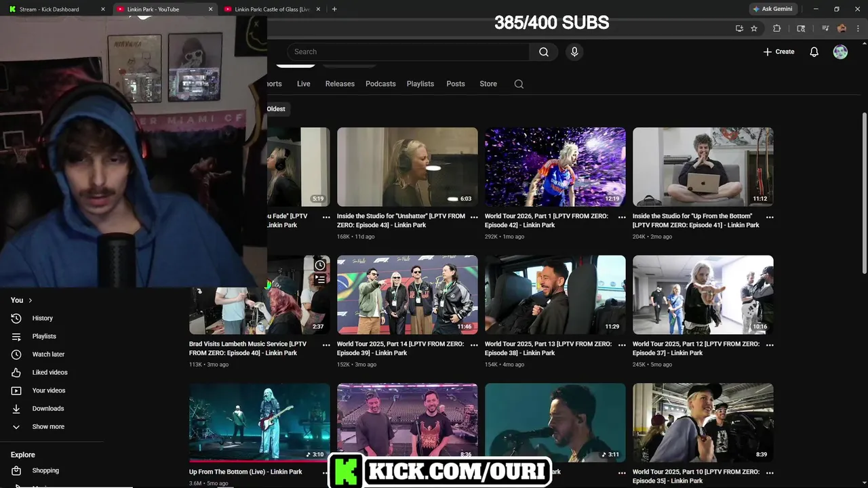
Task: Click the channel search magnifier icon
Action: [519, 84]
